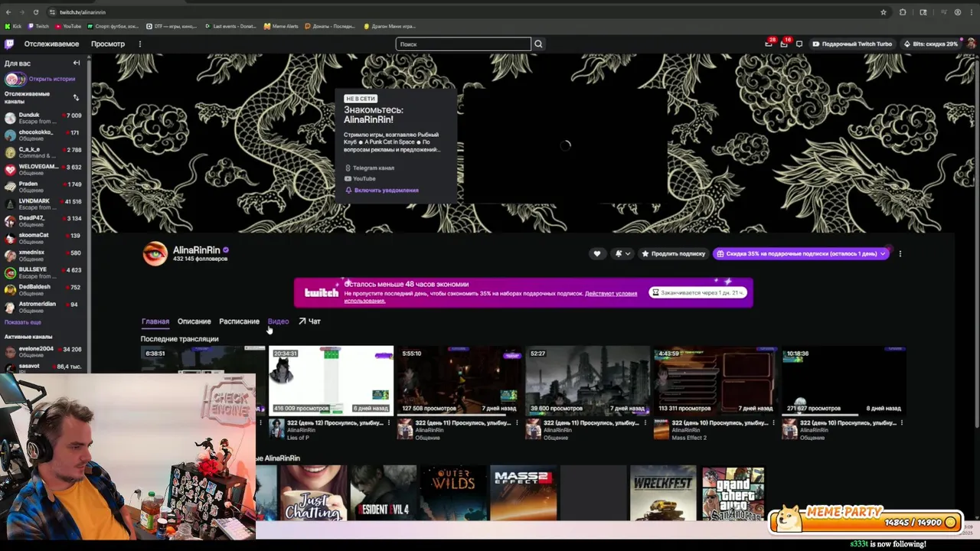980x551 pixels.
Task: Open the 52:27 stream video thumbnail
Action: pos(587,380)
